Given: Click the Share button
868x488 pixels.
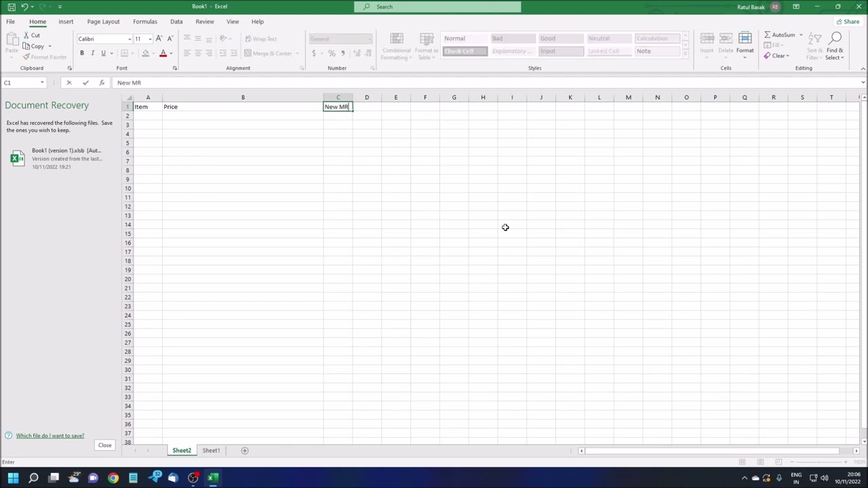Looking at the screenshot, I should coord(848,22).
